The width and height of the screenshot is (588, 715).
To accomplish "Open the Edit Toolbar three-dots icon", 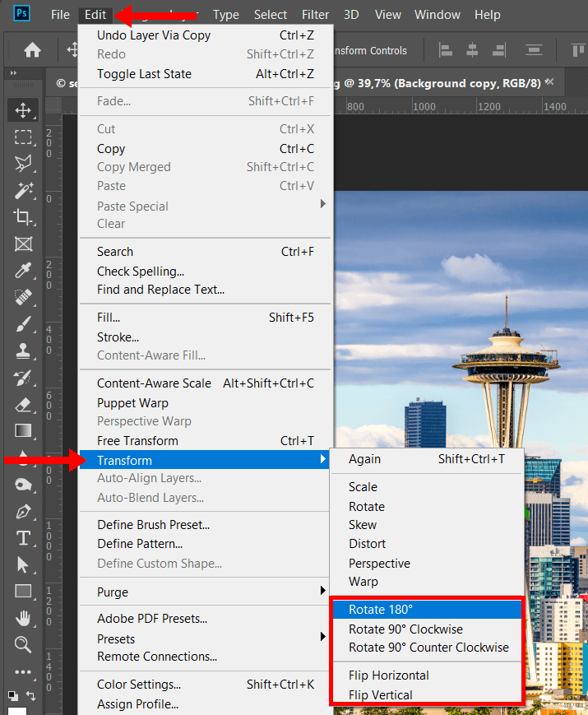I will tap(23, 671).
